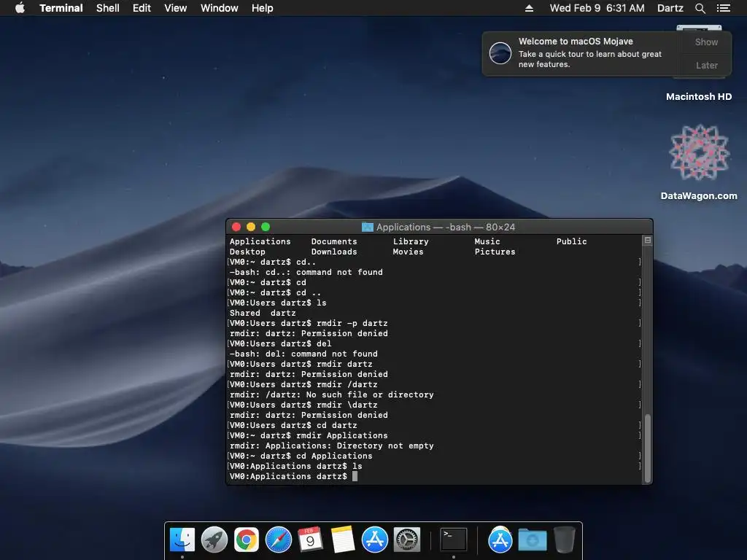
Task: Open the Applications stack in the Dock
Action: pos(500,540)
